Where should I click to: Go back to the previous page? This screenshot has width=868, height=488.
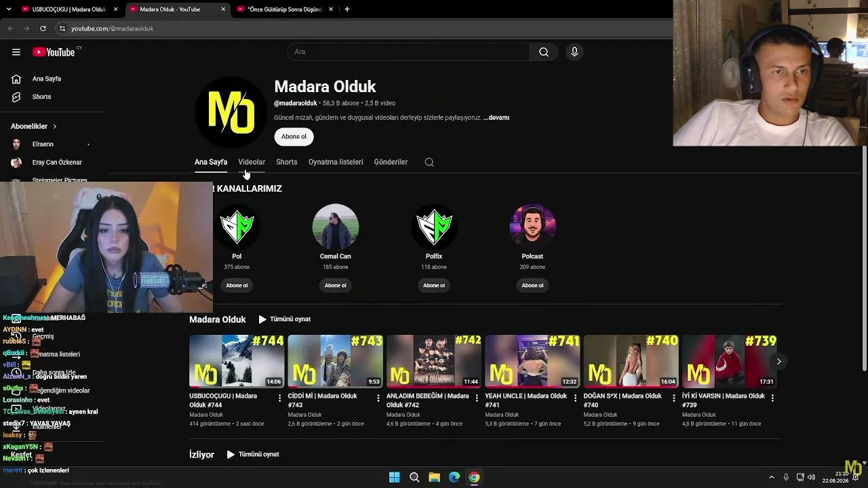(x=10, y=28)
